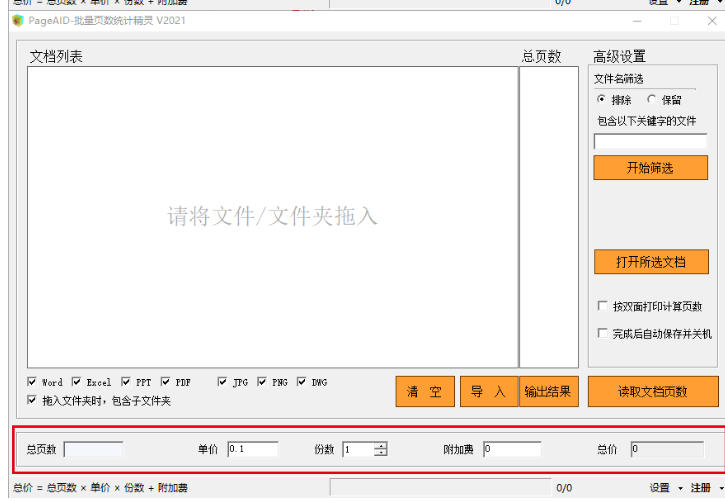
Task: Click the 导入 button
Action: [x=489, y=391]
